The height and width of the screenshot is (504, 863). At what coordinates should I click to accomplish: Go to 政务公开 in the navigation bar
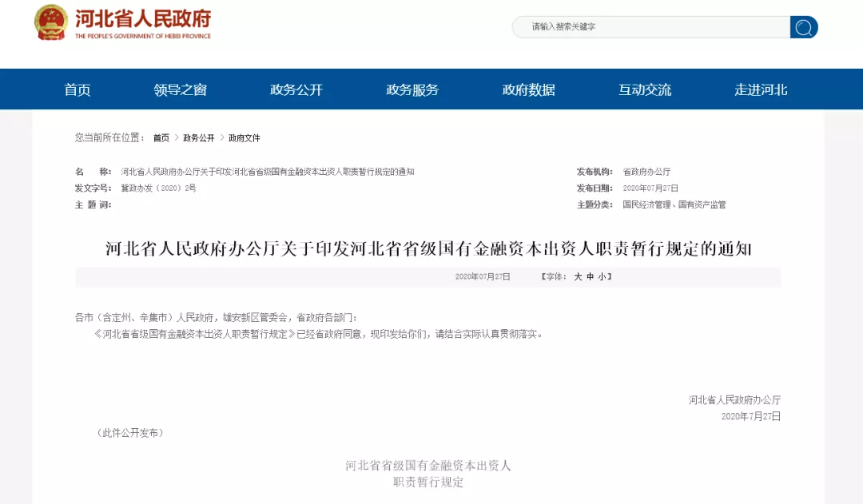pyautogui.click(x=296, y=89)
